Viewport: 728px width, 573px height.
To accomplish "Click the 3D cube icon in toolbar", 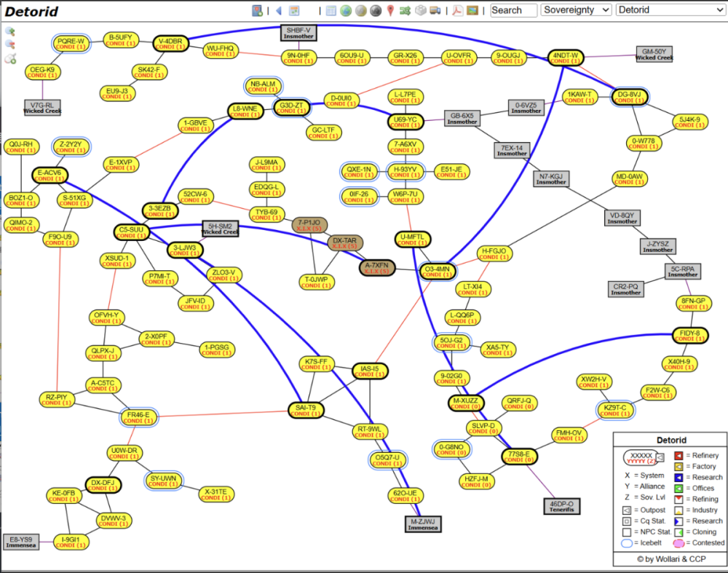I will (420, 10).
